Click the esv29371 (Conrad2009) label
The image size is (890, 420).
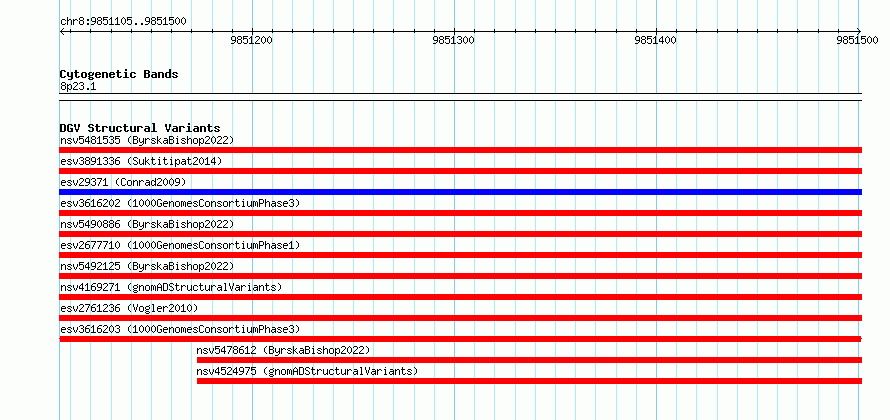[x=123, y=182]
